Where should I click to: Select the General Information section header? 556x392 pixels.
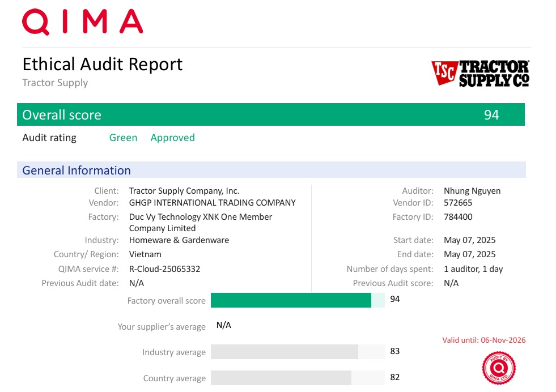point(77,170)
